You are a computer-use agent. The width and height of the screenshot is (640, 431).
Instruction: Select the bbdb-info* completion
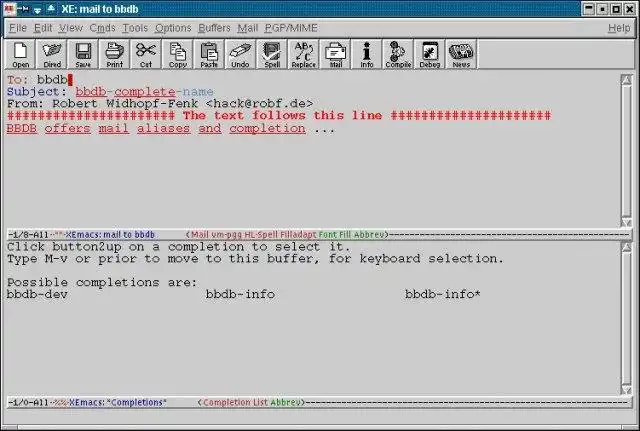pyautogui.click(x=442, y=294)
